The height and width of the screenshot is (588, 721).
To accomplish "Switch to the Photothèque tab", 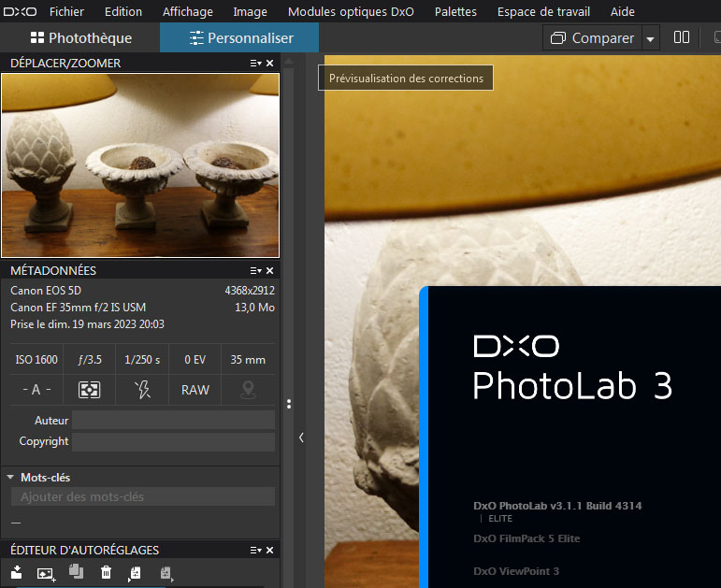I will coord(81,37).
